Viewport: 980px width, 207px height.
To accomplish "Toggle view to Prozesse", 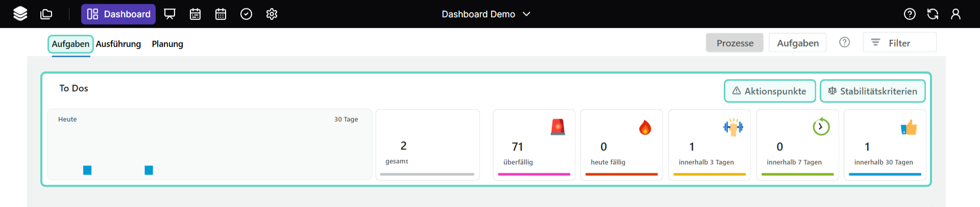I will pyautogui.click(x=734, y=43).
